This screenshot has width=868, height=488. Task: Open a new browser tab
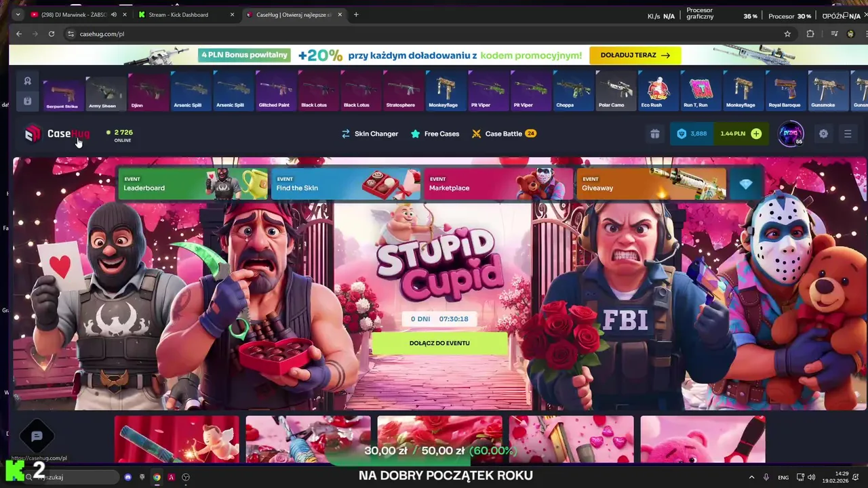[x=356, y=14]
